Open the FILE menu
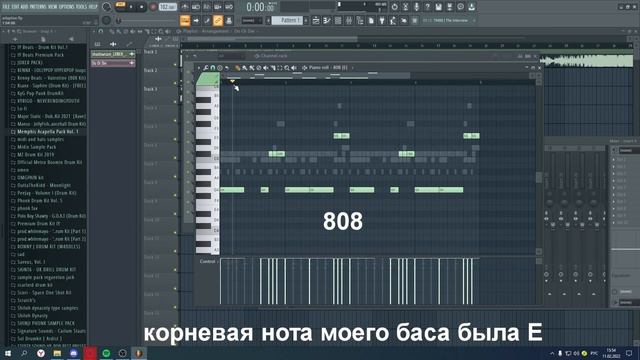This screenshot has height=360, width=640. click(x=6, y=7)
